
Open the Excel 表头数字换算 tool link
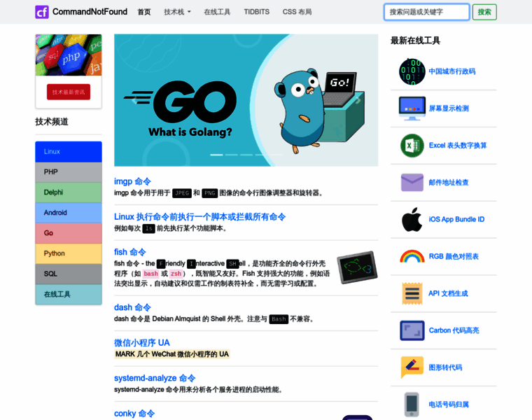tap(458, 146)
